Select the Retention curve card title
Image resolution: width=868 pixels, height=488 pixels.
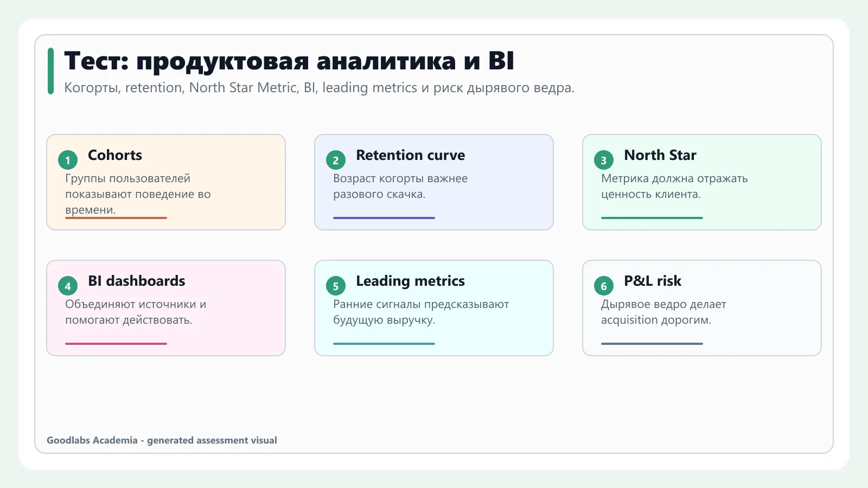(411, 155)
